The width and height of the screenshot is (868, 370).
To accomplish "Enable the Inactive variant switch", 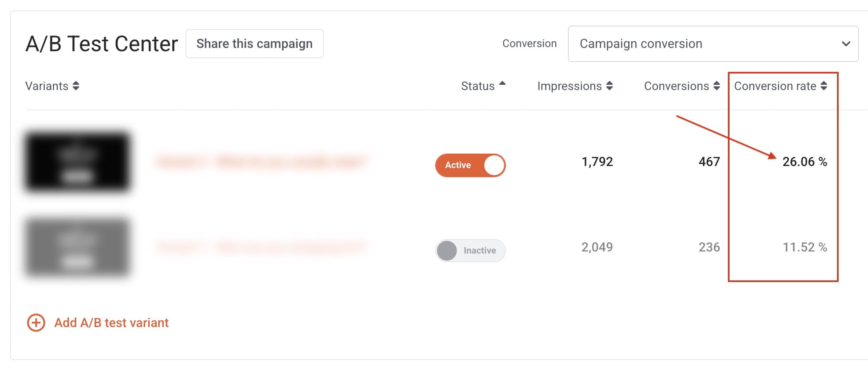I will [470, 251].
